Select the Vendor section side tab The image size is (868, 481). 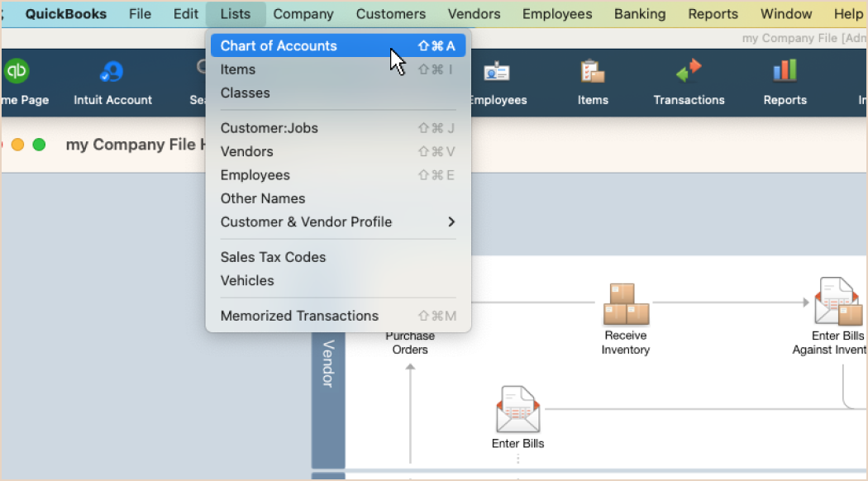pos(328,400)
